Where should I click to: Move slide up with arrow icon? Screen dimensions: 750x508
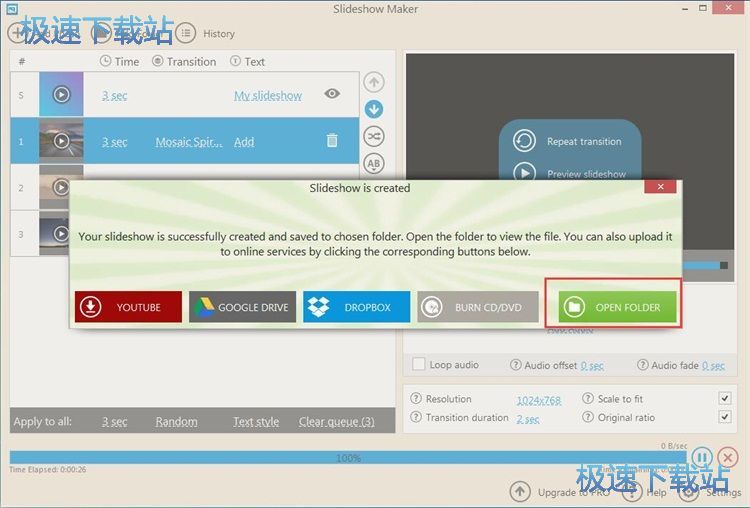[x=374, y=82]
